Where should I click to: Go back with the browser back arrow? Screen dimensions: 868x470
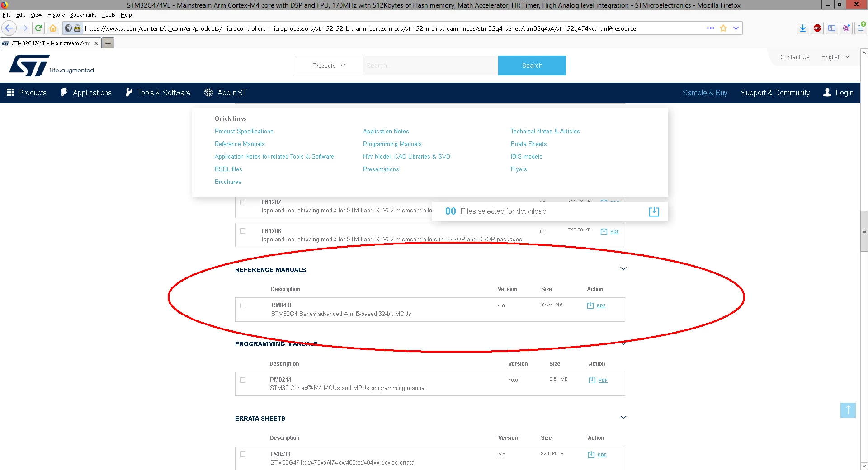[x=9, y=28]
